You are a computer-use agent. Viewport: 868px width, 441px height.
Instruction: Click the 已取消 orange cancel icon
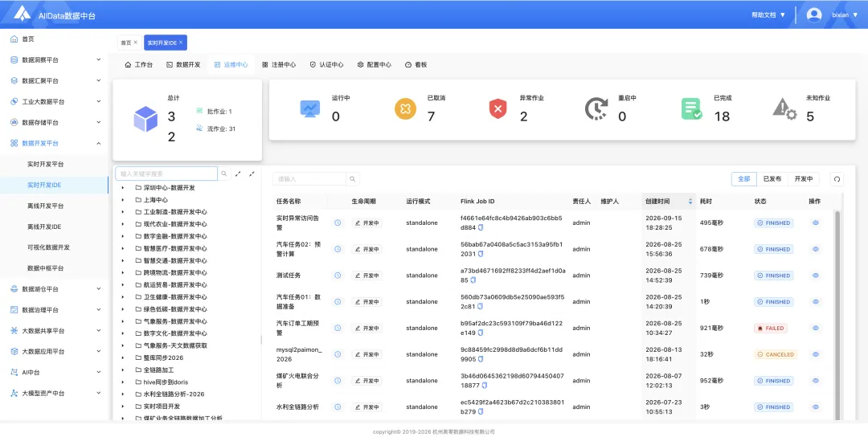[405, 108]
